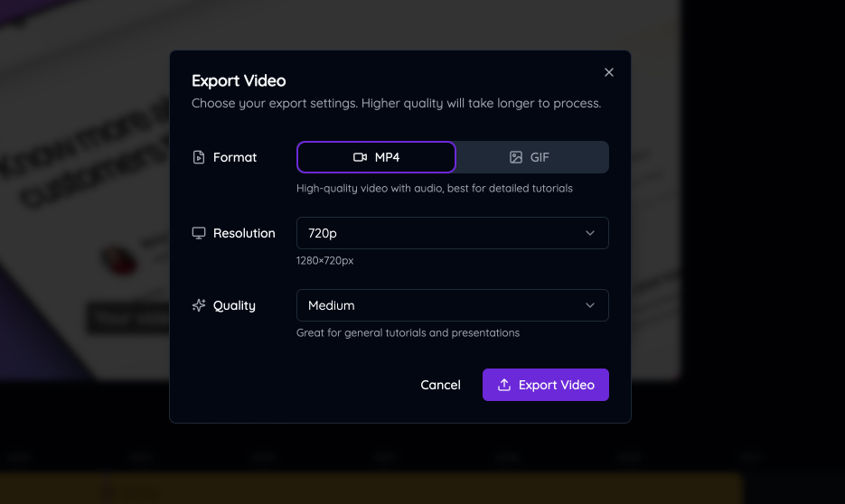Start export with the Export Video button
The width and height of the screenshot is (845, 504).
(546, 385)
